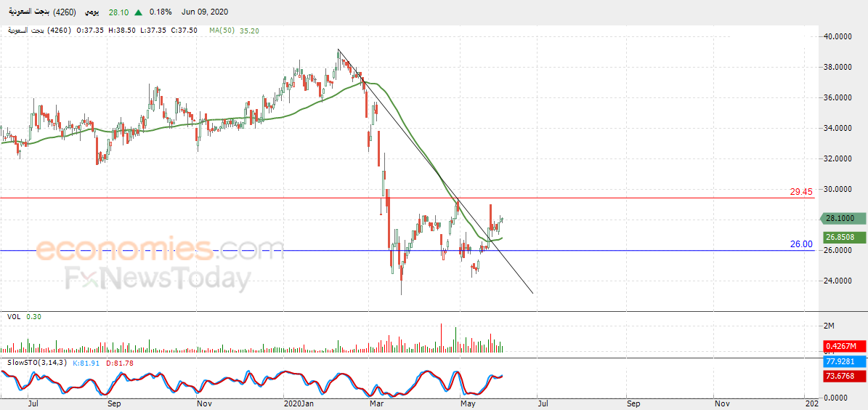Click the blue 26.00 support level label
Viewport: 868px width, 410px height.
point(801,244)
